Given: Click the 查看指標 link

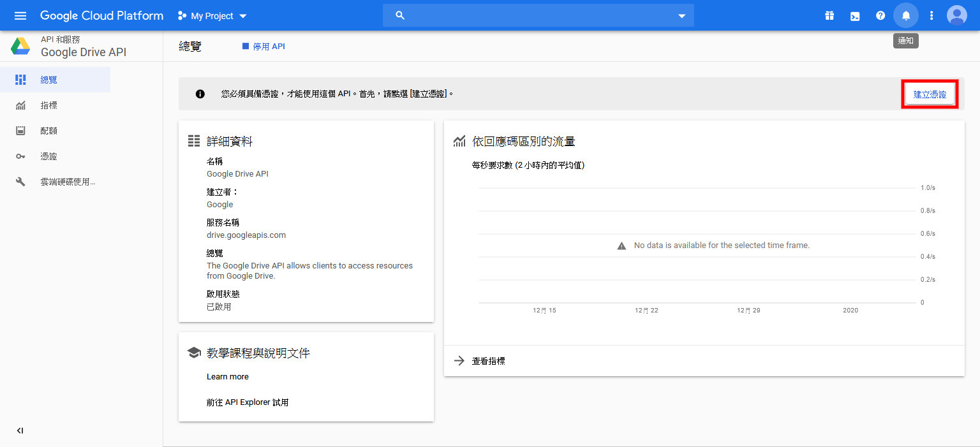Looking at the screenshot, I should coord(488,361).
